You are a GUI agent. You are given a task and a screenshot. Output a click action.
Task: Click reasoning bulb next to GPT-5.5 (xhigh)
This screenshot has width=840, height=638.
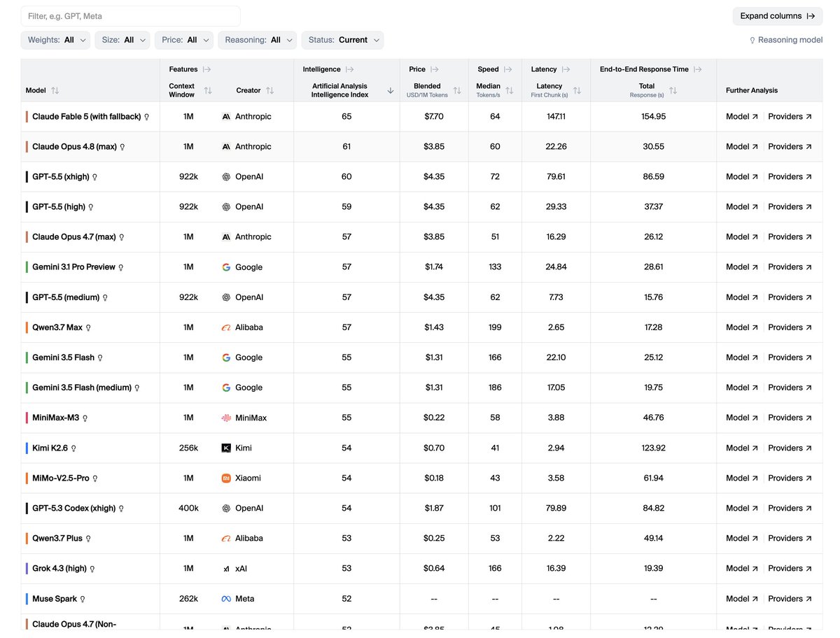click(95, 177)
